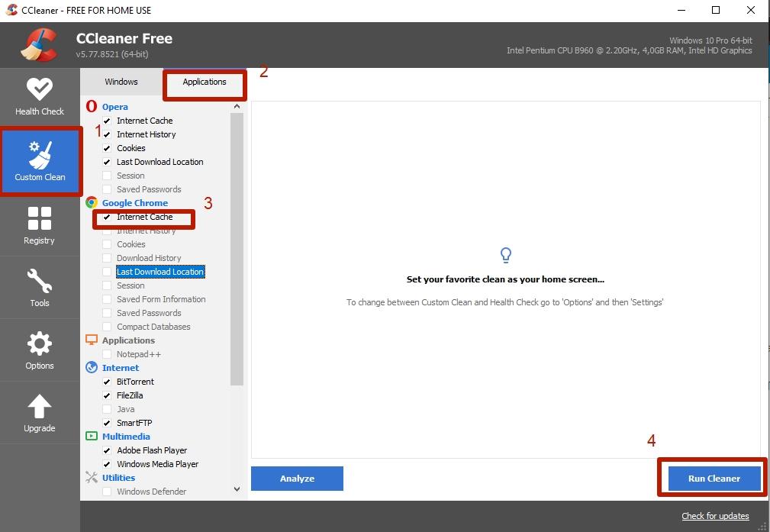Click the CCleaner title bar app icon
This screenshot has height=532, width=770.
11,10
